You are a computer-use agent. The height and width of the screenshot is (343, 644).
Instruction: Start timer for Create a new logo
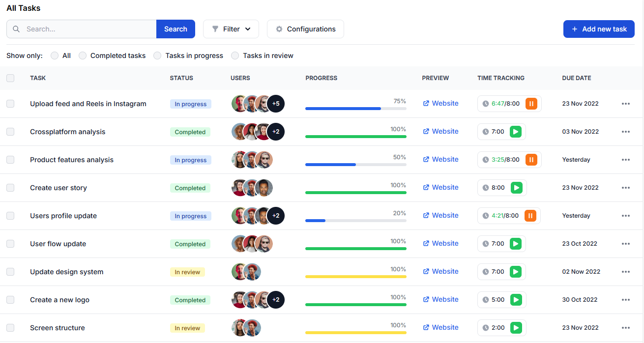[x=515, y=300]
